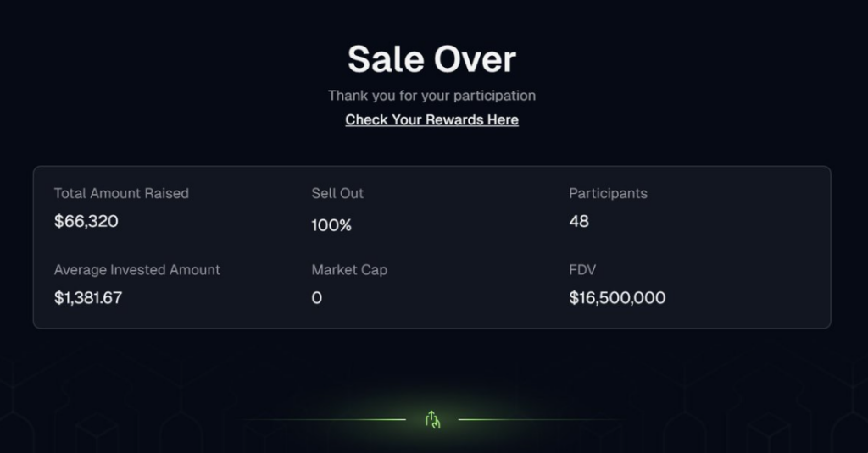
Task: Open the Check Your Rewards Here link
Action: [431, 119]
